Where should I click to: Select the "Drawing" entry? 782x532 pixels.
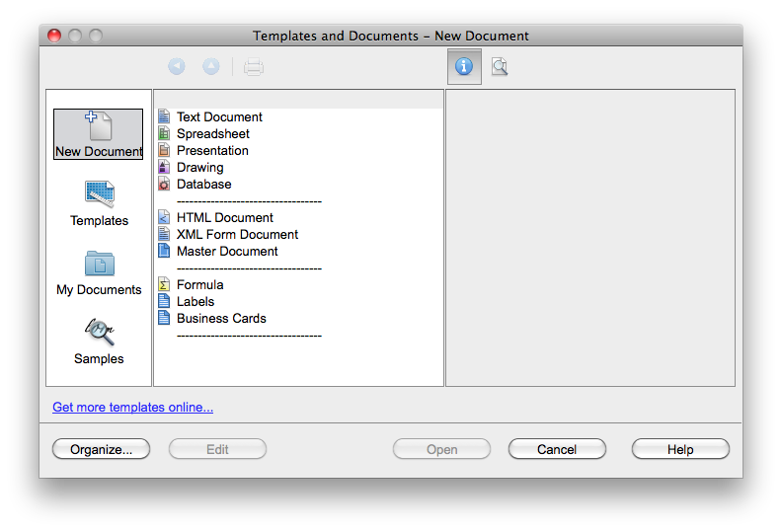pyautogui.click(x=200, y=168)
